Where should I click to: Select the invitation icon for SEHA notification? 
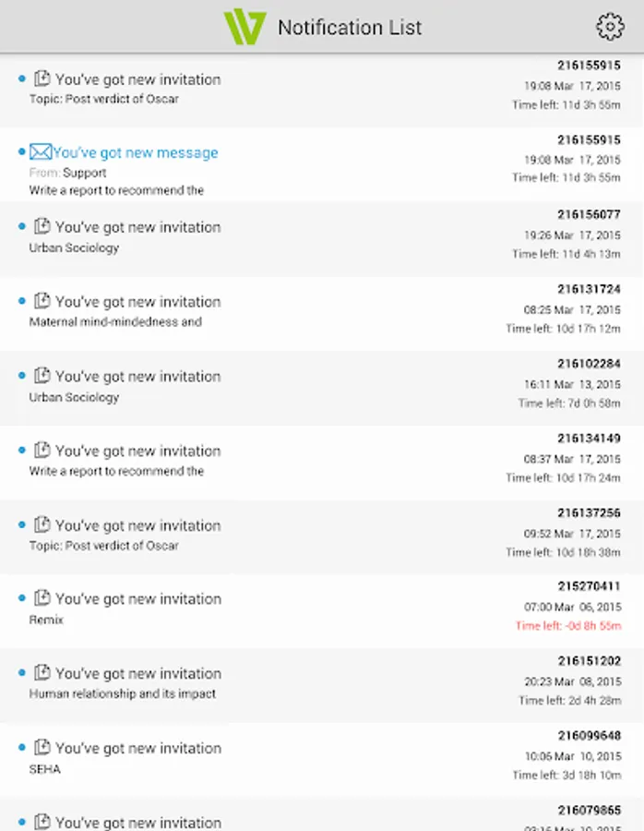[41, 748]
